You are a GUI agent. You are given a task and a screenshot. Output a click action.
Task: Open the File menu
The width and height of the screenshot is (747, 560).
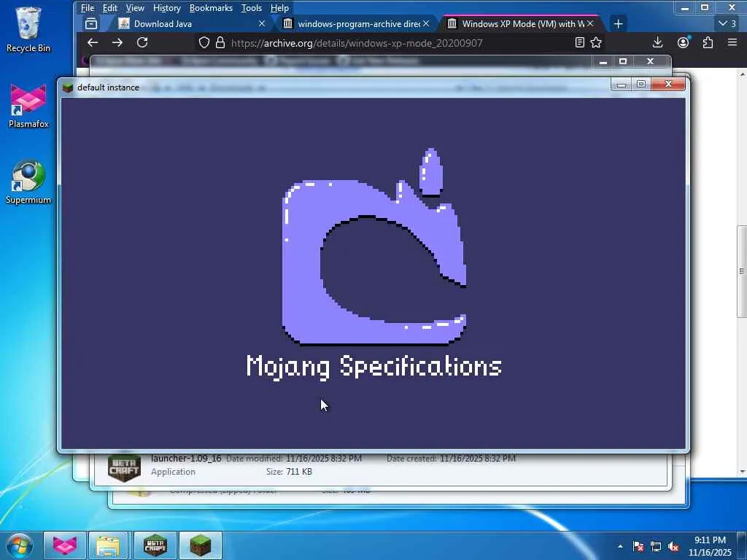pos(88,8)
